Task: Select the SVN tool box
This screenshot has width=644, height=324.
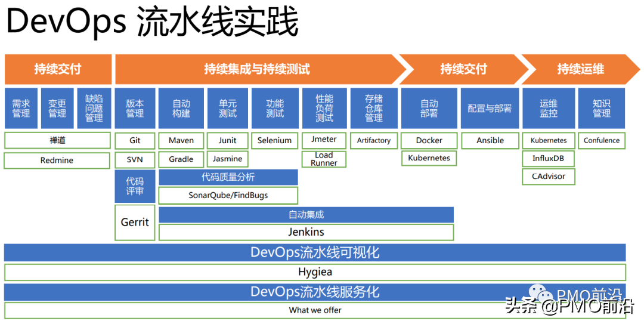Action: tap(135, 159)
